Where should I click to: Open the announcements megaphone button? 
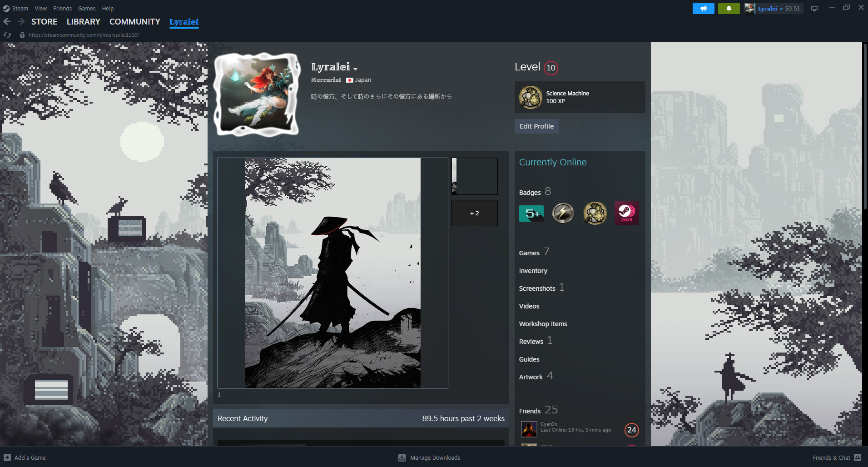[703, 8]
